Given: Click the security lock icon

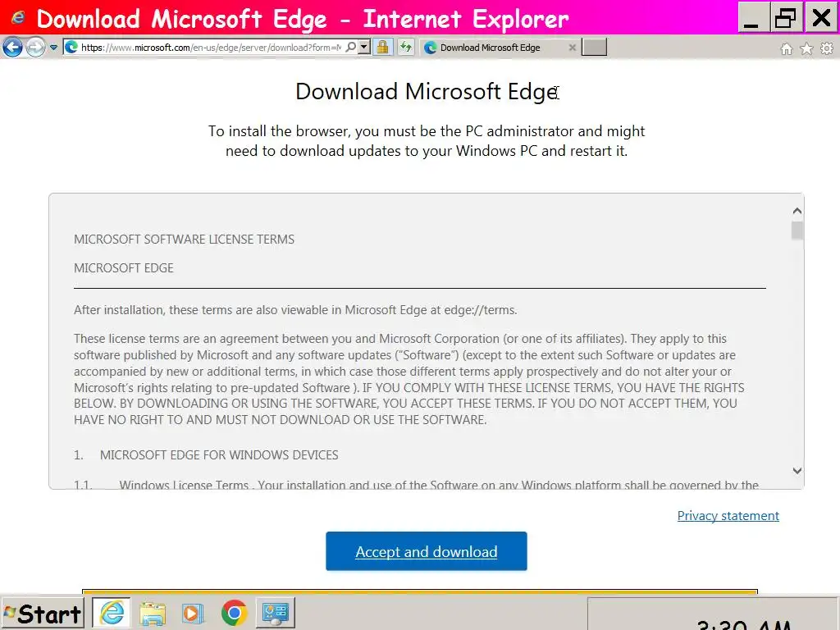Looking at the screenshot, I should pyautogui.click(x=382, y=47).
